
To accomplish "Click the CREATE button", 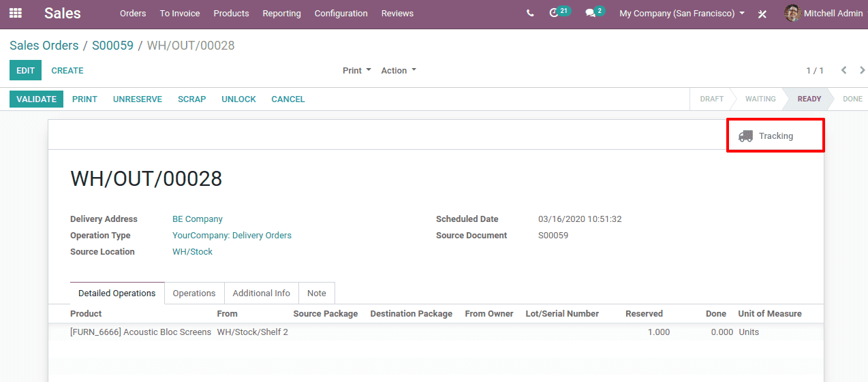I will [x=67, y=70].
